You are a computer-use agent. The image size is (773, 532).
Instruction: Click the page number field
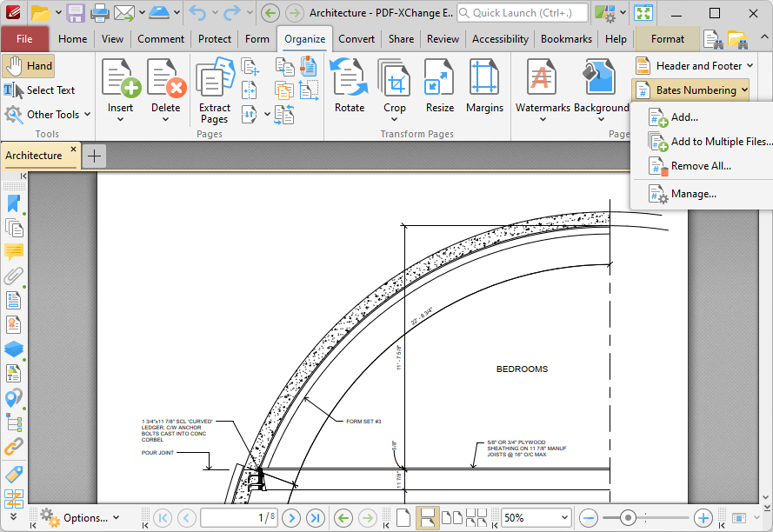[239, 518]
